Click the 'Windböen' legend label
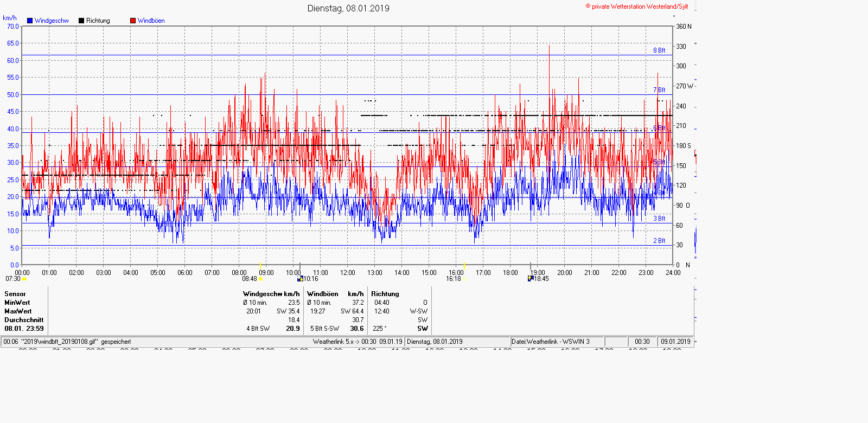 pyautogui.click(x=151, y=21)
